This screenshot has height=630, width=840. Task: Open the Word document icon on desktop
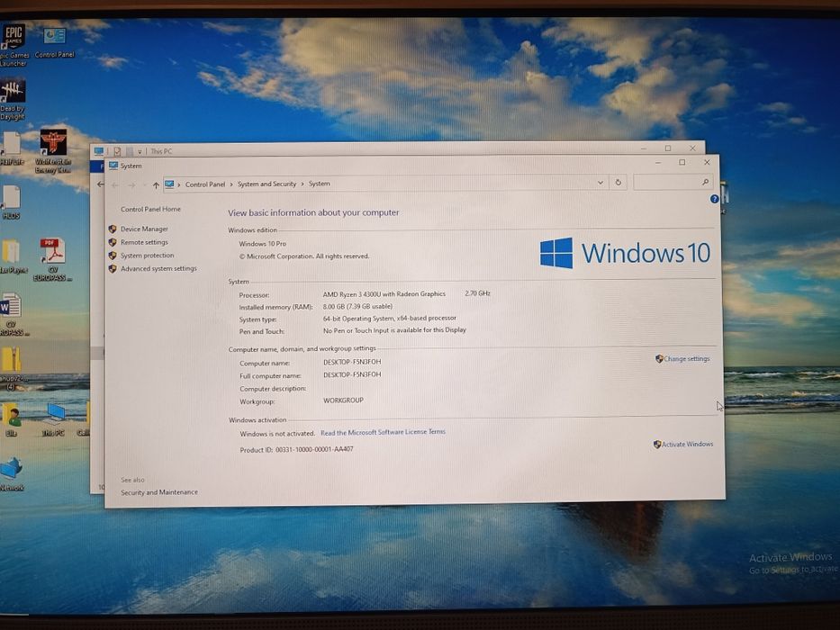click(12, 314)
